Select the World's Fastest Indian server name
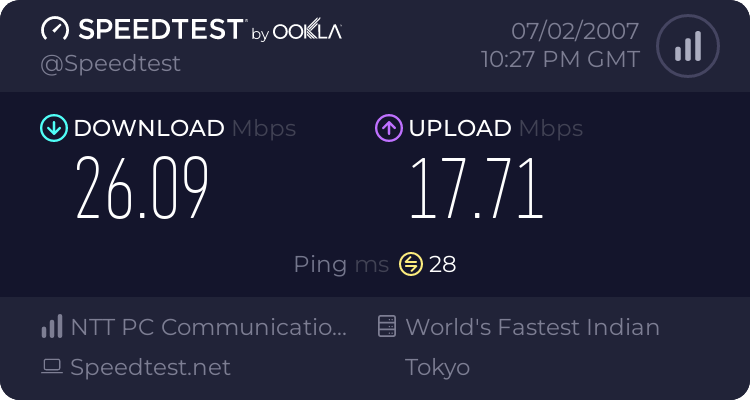 coord(532,327)
